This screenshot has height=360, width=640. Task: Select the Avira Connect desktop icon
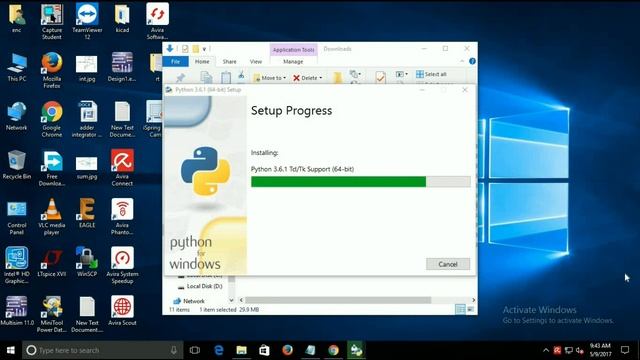click(122, 168)
